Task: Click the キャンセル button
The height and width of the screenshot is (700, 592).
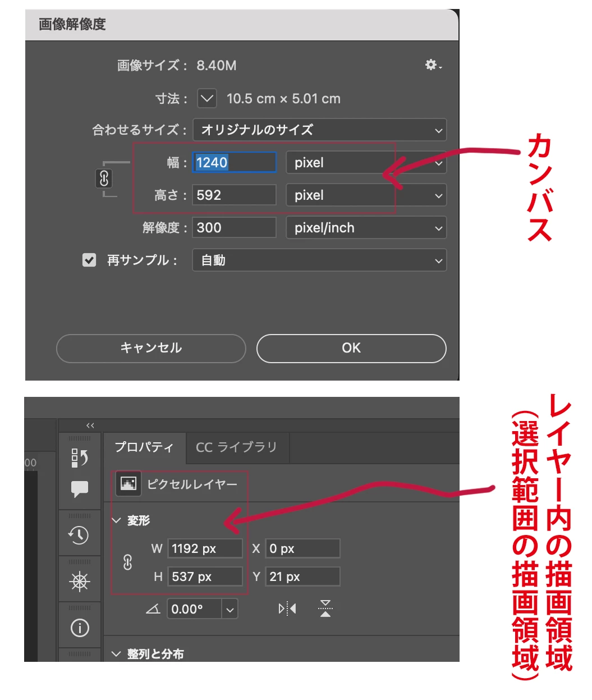Action: 151,348
